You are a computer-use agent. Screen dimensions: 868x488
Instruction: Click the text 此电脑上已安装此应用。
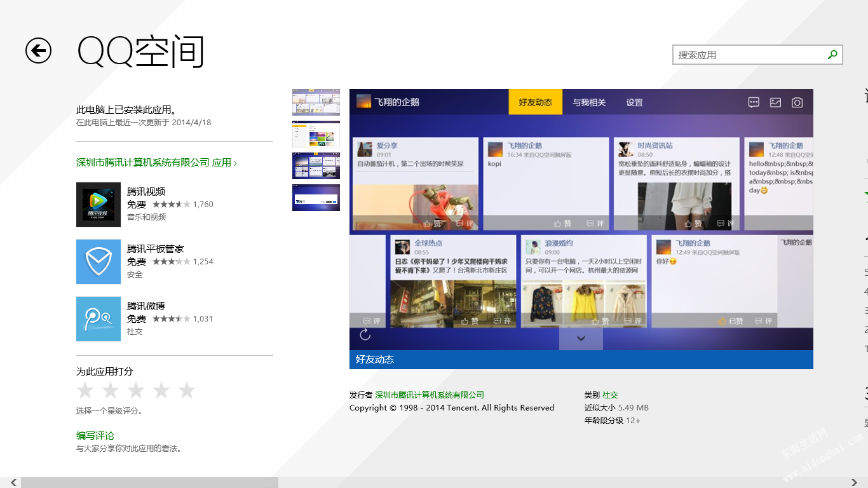[x=126, y=109]
